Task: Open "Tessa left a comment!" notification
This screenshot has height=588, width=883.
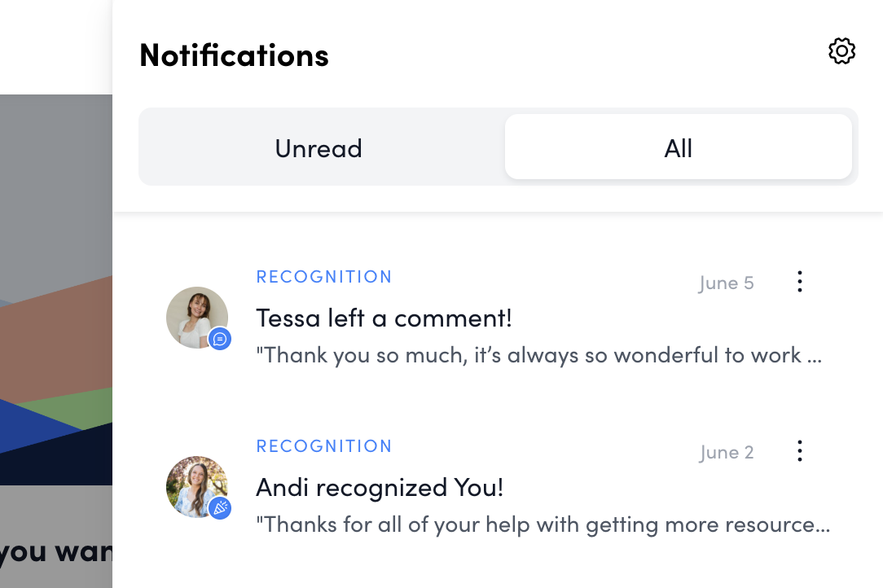Action: [384, 318]
